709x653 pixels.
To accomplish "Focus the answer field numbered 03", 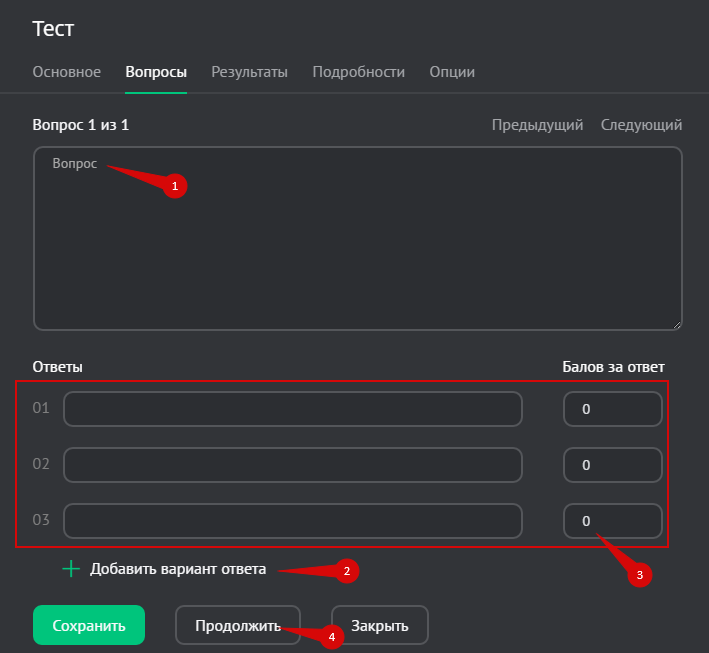I will [x=292, y=521].
